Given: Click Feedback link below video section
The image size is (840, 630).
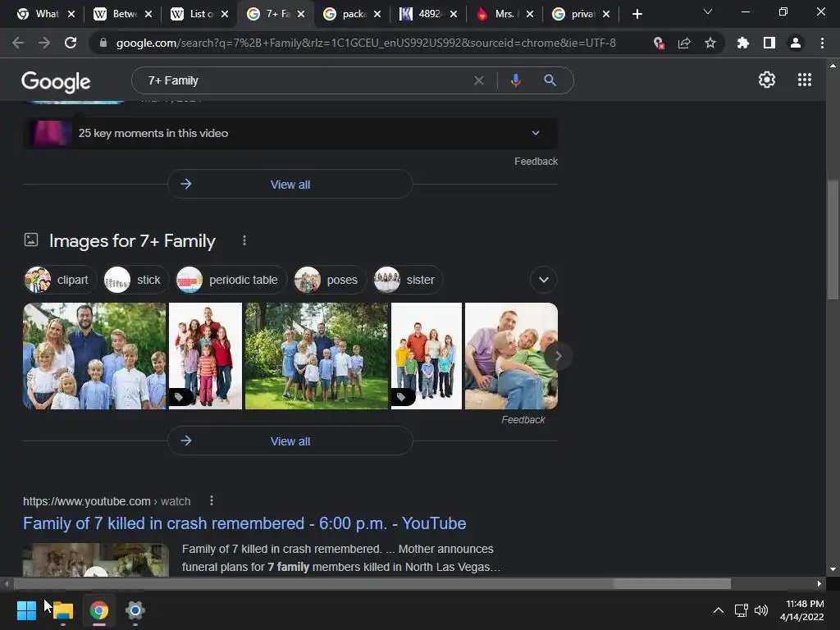Looking at the screenshot, I should tap(536, 162).
